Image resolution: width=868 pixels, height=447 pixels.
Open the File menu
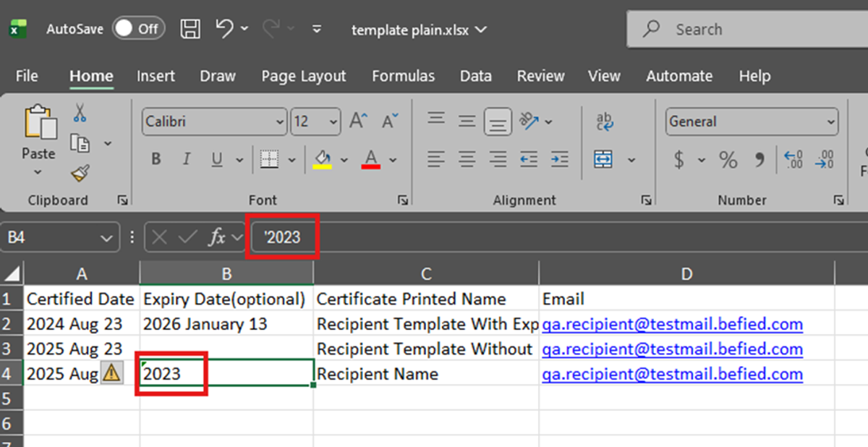(x=27, y=76)
